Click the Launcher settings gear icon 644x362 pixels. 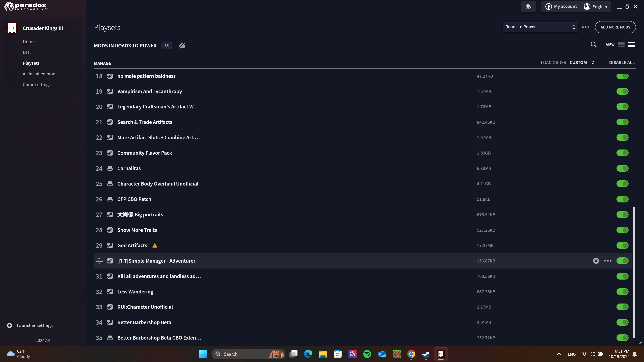(9, 325)
